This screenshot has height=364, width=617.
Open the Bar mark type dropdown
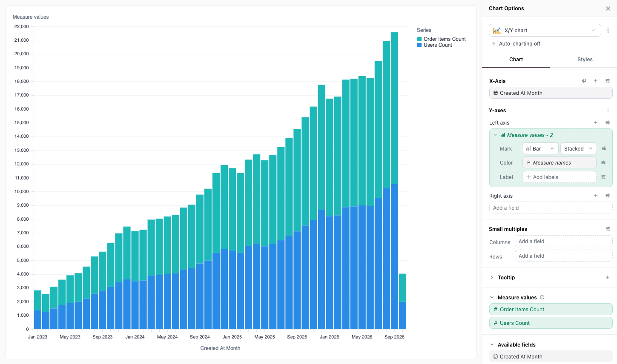tap(540, 148)
